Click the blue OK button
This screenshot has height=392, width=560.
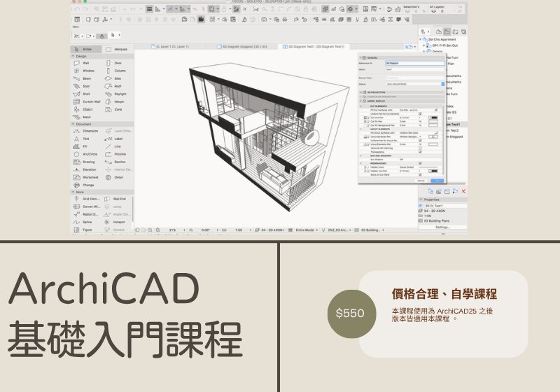point(437,181)
